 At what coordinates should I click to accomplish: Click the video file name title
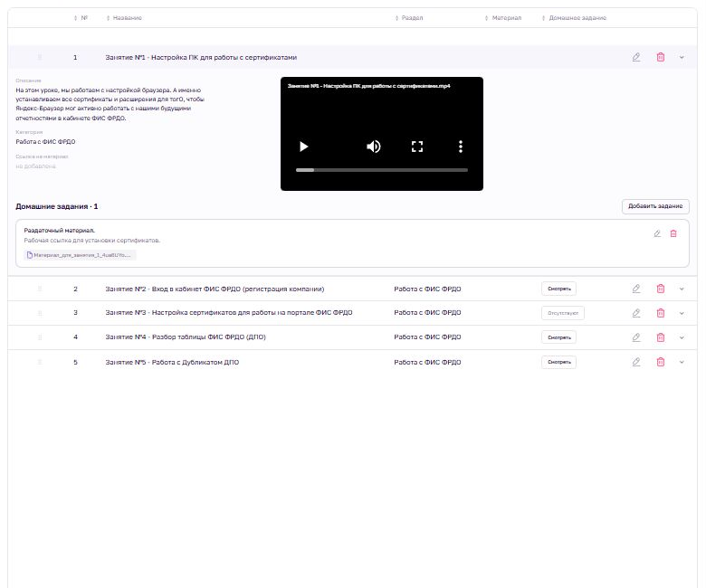click(368, 86)
